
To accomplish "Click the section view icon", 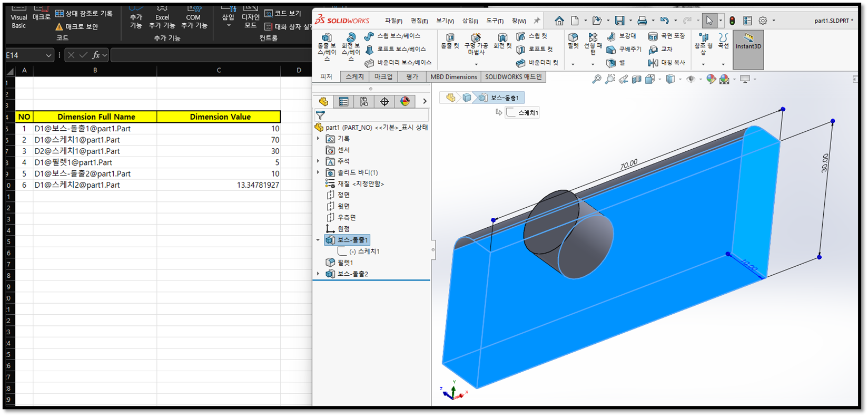I will [636, 79].
